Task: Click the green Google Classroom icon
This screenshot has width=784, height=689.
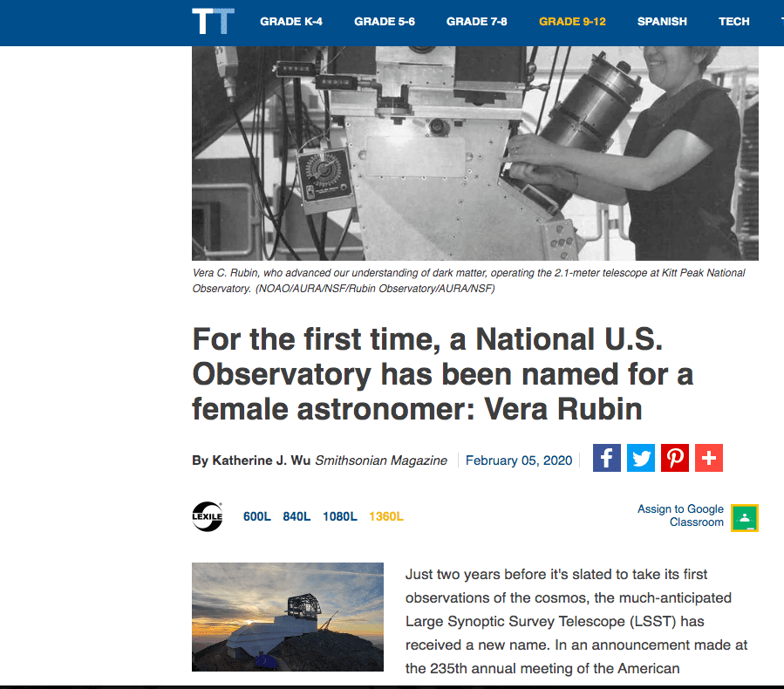Action: (745, 517)
